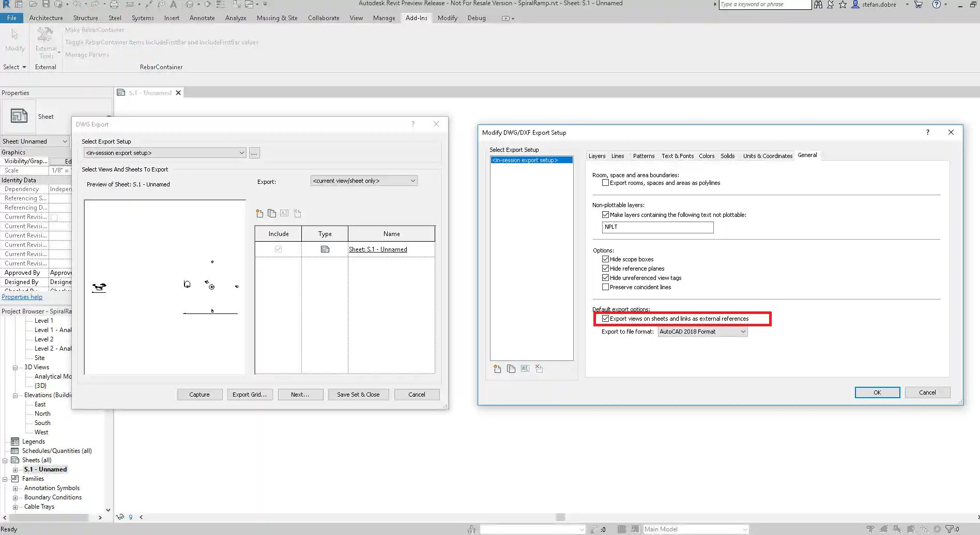Activate the Print tool
Image resolution: width=980 pixels, height=535 pixels.
(114, 4)
